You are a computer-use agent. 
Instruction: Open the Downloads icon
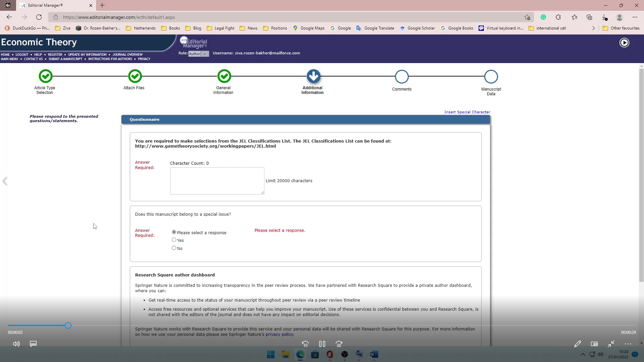(604, 17)
